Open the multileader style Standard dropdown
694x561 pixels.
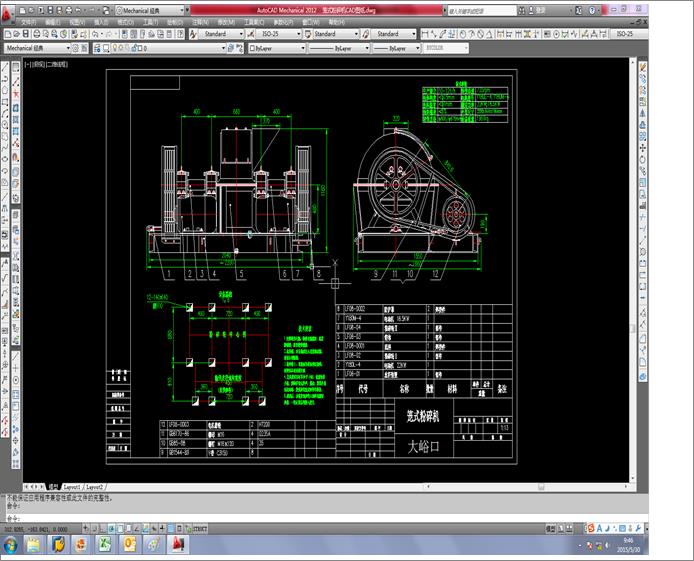click(393, 34)
